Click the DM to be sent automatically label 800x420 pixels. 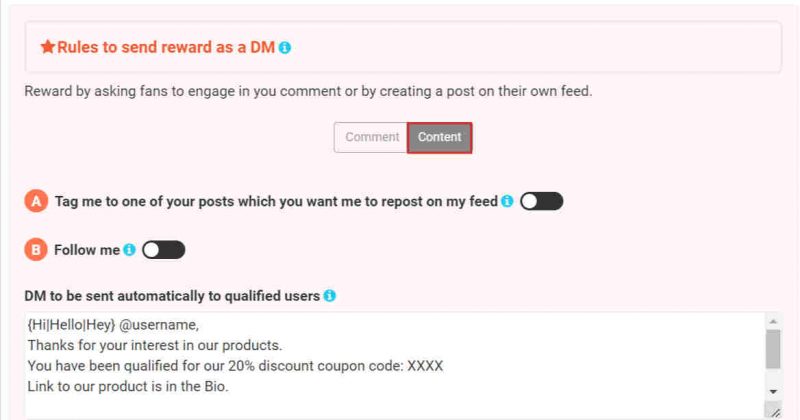(x=172, y=296)
